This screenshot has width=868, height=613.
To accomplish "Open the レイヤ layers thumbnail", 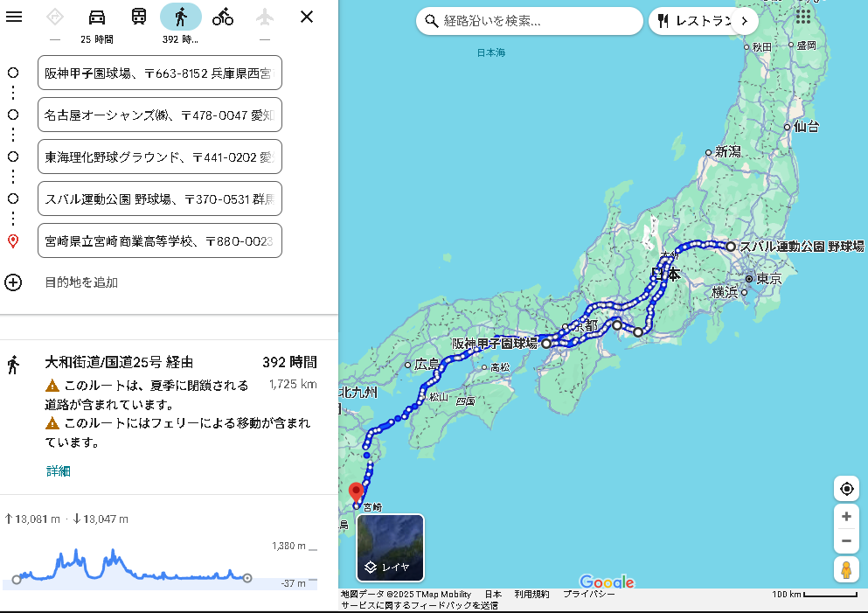I will pyautogui.click(x=390, y=547).
